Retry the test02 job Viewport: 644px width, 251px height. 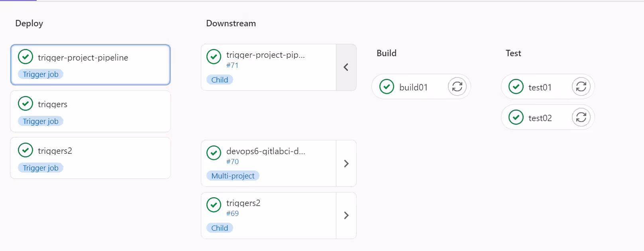(x=581, y=117)
